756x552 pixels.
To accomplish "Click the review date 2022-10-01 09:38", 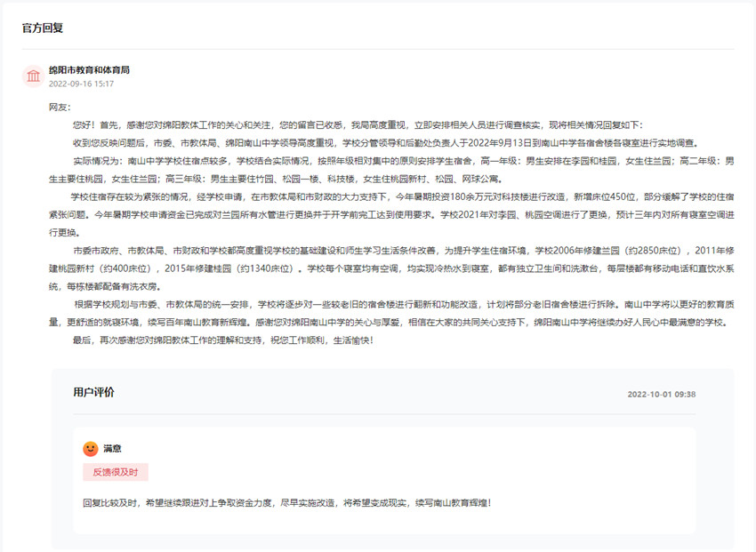I will [661, 394].
